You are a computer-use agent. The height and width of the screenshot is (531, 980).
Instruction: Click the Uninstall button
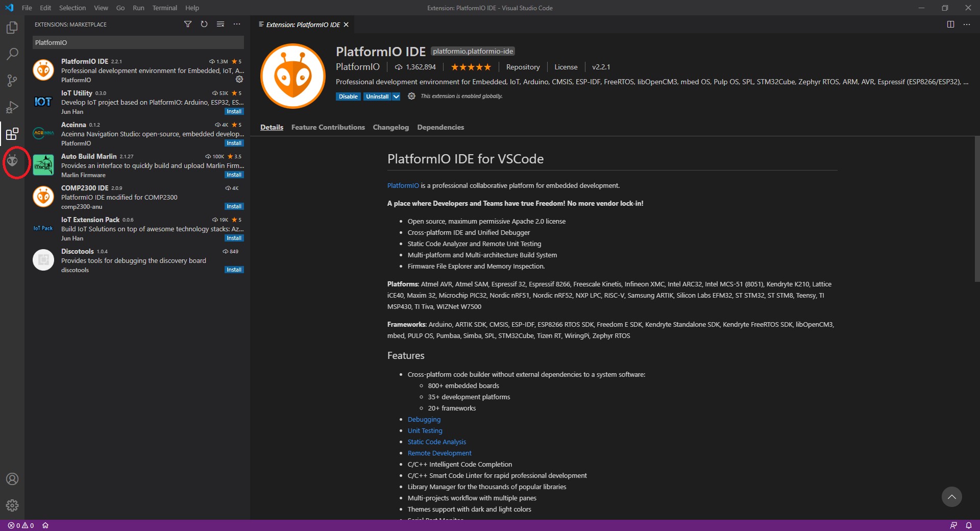click(x=377, y=96)
